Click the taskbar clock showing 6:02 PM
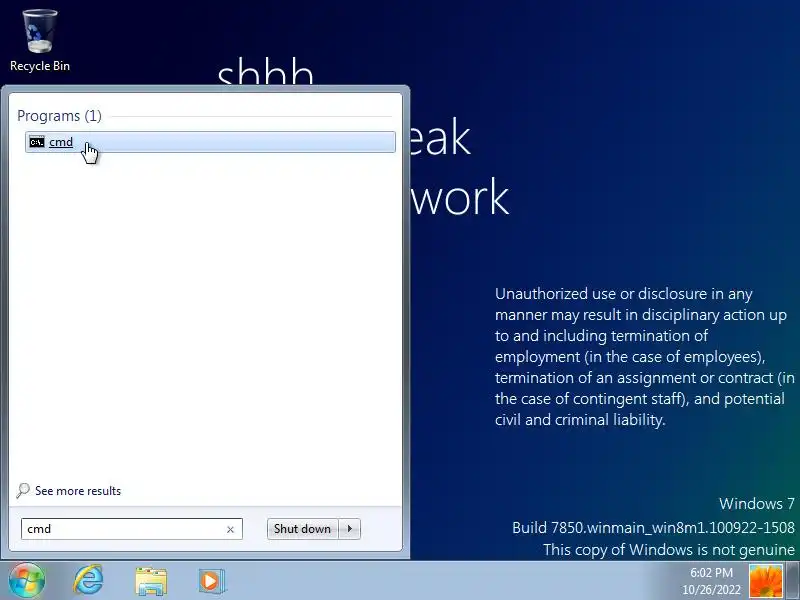800x600 pixels. click(711, 573)
